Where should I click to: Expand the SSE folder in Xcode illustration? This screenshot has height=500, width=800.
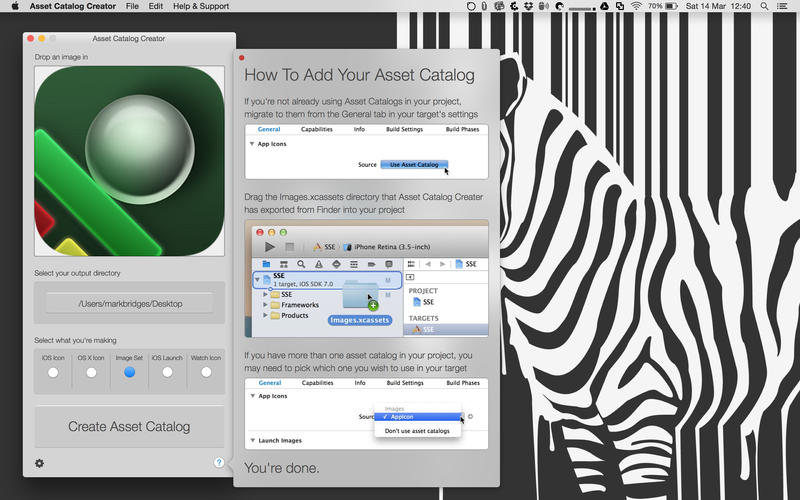(265, 294)
